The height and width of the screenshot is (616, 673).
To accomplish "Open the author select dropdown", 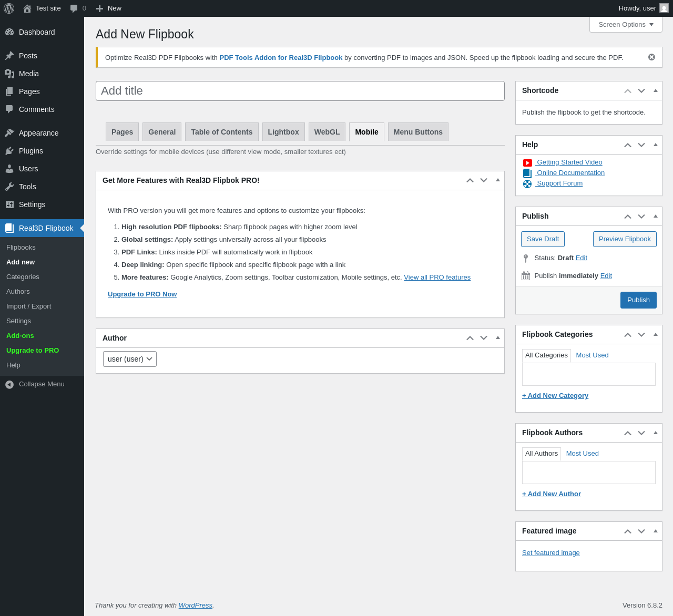I will click(x=130, y=359).
